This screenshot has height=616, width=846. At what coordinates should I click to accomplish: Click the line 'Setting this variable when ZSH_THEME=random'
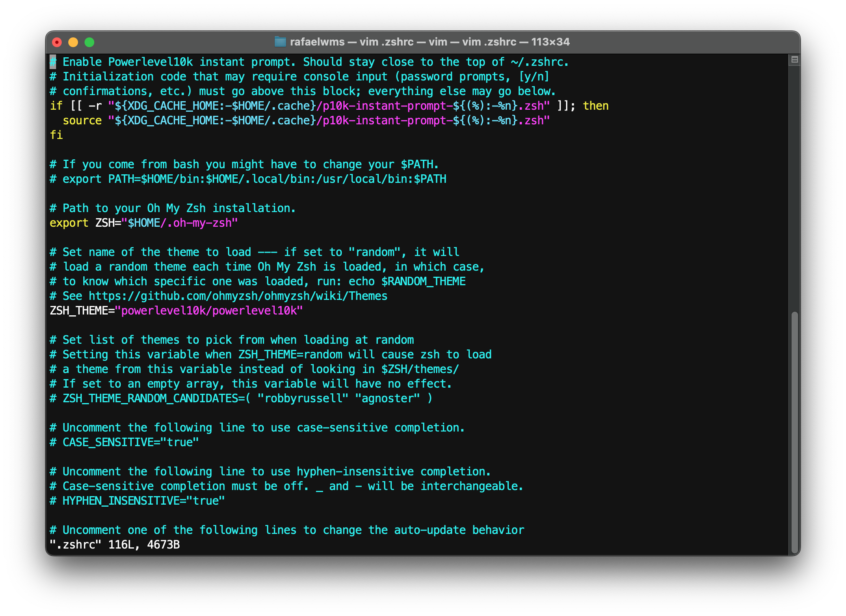271,354
